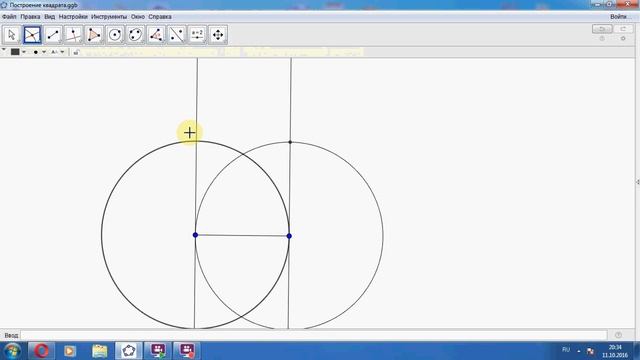Toggle the fix object lock icon
Viewport: 640px width, 360px height.
tap(76, 52)
